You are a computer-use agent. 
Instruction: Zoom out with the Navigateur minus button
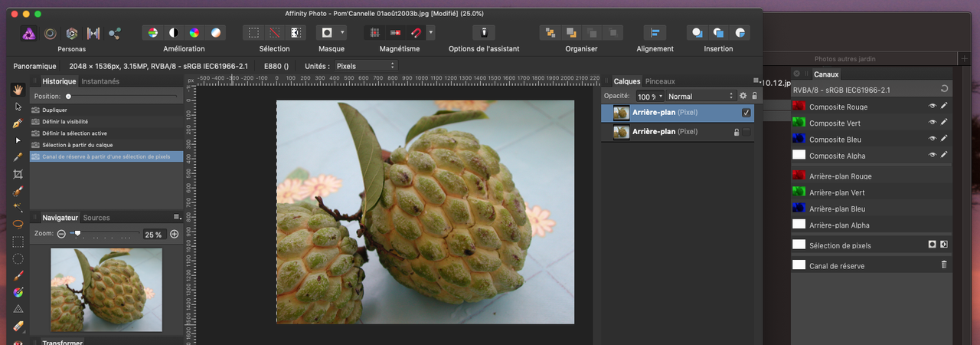pyautogui.click(x=61, y=234)
